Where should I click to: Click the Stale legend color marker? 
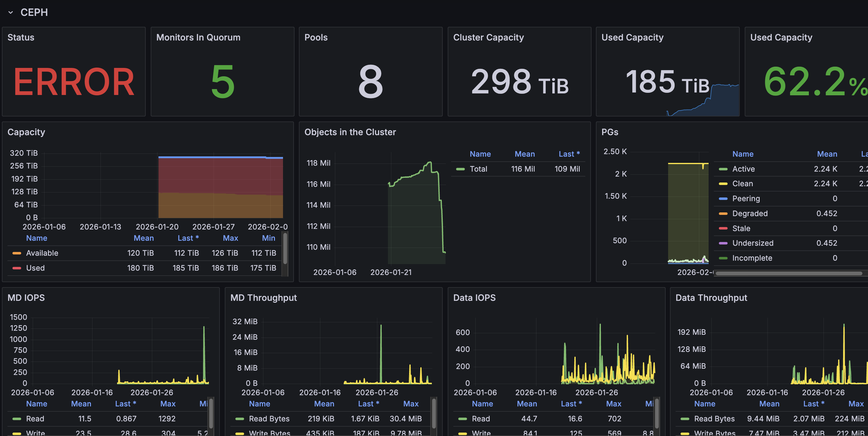723,228
